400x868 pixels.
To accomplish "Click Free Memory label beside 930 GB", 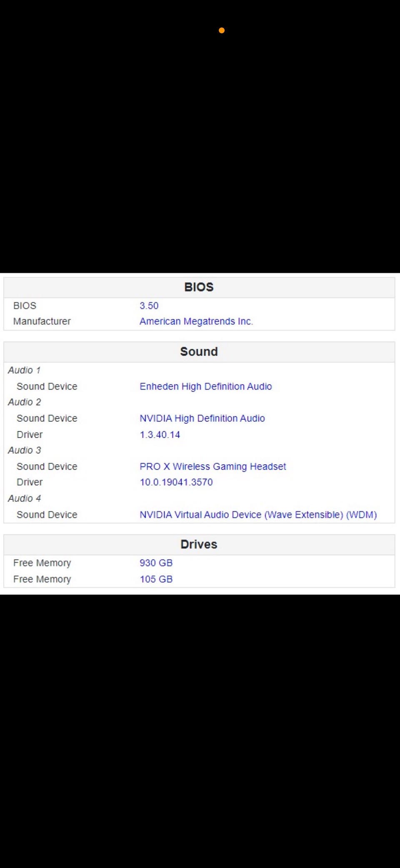I will pyautogui.click(x=42, y=563).
